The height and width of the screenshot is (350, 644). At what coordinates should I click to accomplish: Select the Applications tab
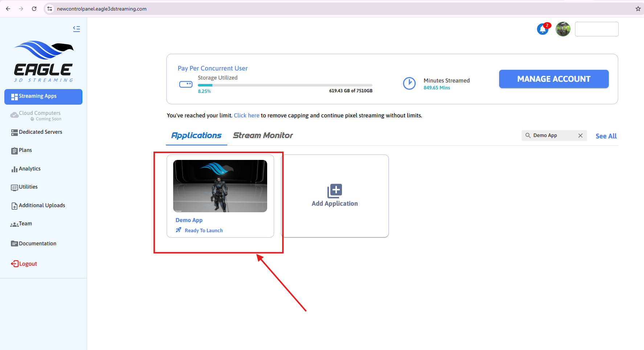point(196,136)
